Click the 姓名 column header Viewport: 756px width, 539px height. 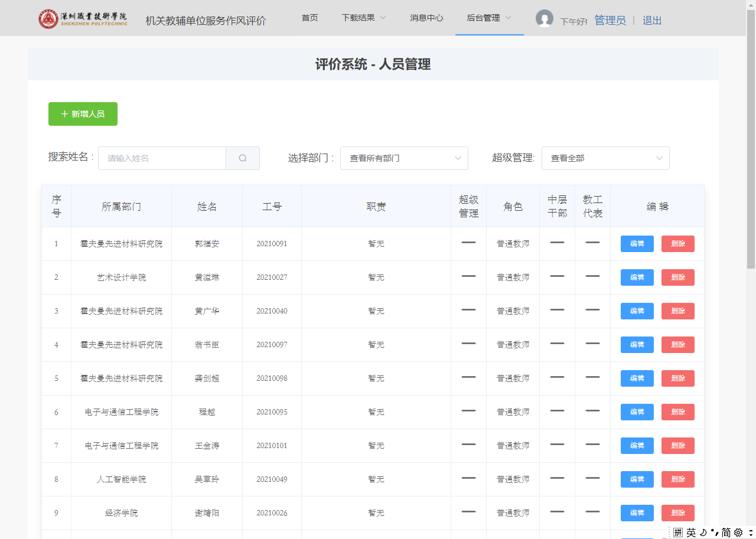pyautogui.click(x=207, y=207)
